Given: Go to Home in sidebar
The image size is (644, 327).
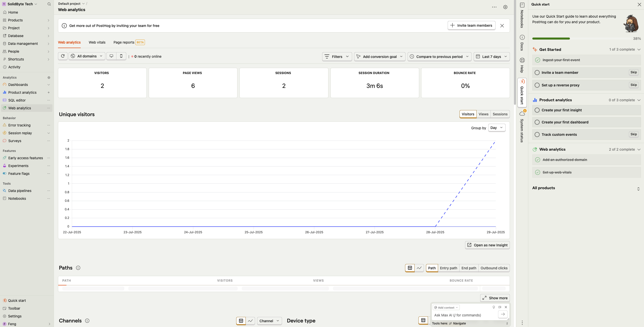Looking at the screenshot, I should pyautogui.click(x=26, y=12).
